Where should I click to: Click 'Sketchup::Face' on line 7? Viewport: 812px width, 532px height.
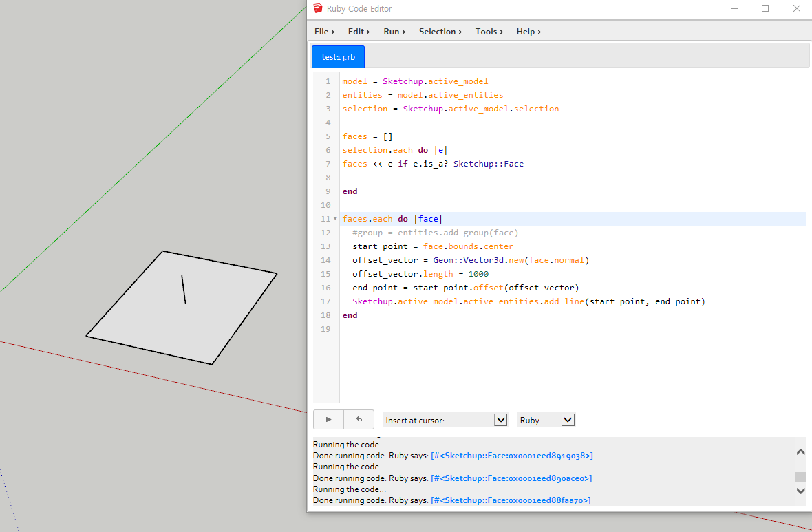489,164
